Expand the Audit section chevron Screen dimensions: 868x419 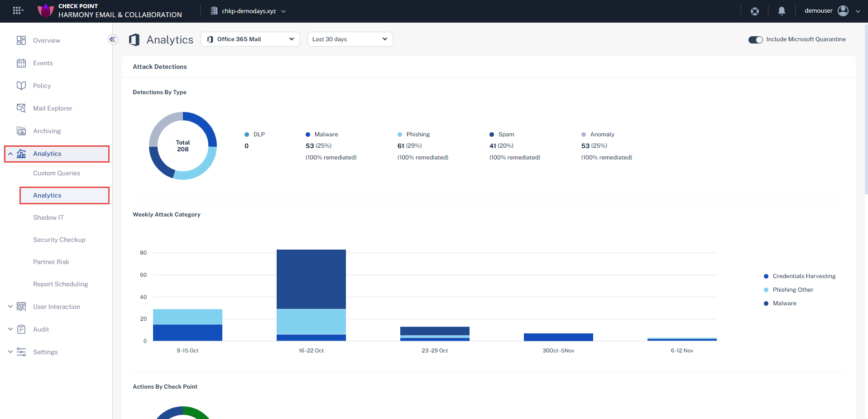tap(10, 329)
